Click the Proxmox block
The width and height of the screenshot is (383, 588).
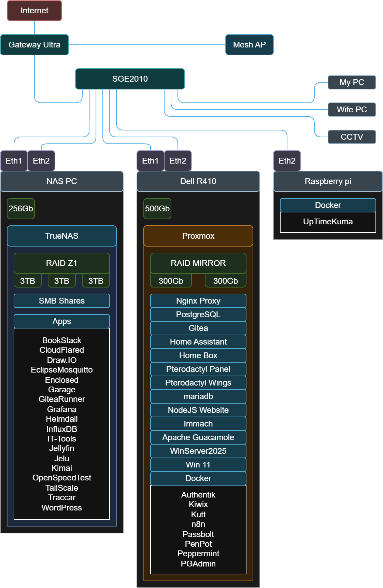coord(198,236)
